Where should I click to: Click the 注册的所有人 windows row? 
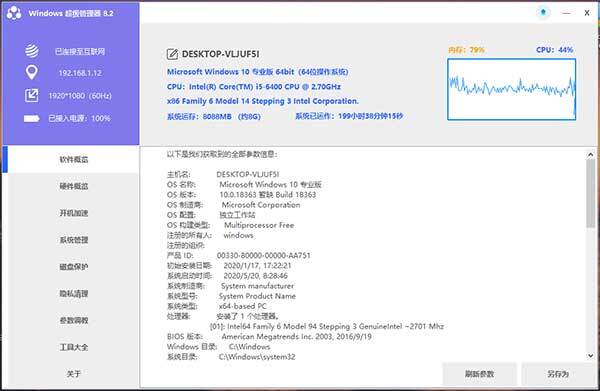point(210,235)
